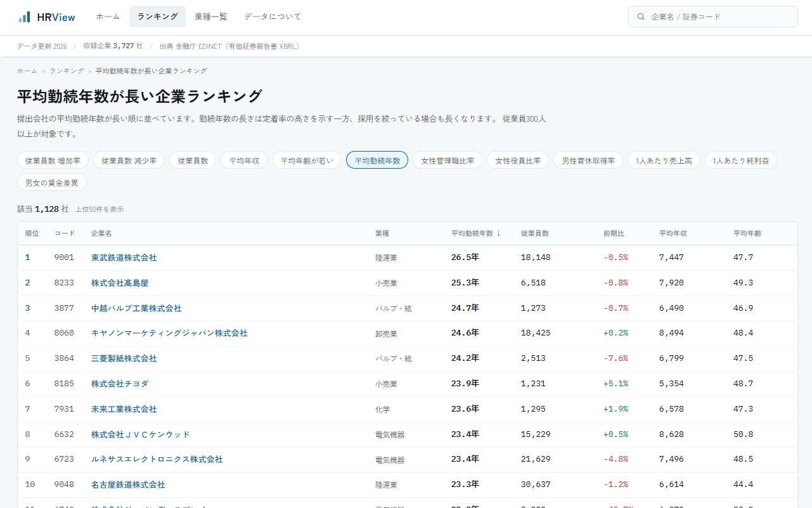This screenshot has height=508, width=812.
Task: Click the 平均年収 column header
Action: point(673,233)
